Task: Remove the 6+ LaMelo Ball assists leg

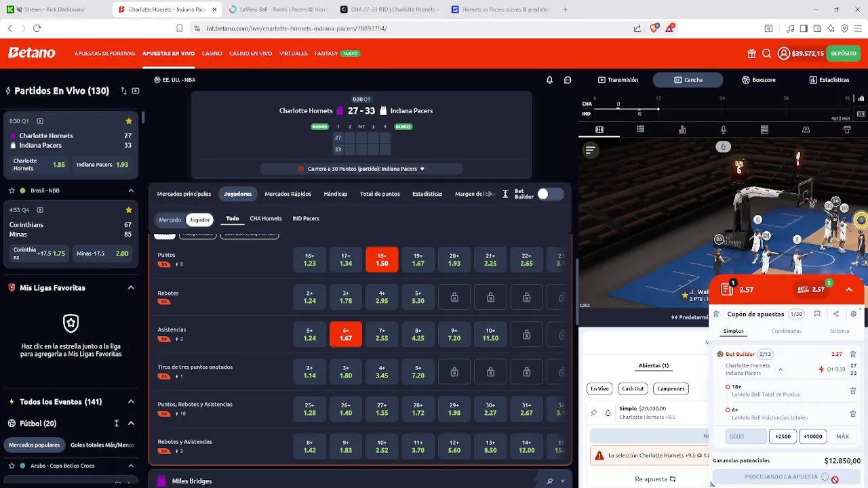Action: [853, 413]
